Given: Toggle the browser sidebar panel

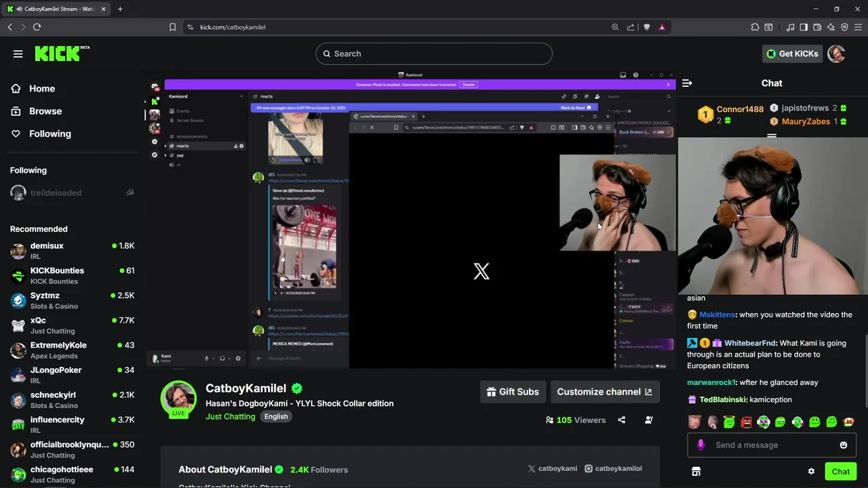Looking at the screenshot, I should tap(804, 27).
